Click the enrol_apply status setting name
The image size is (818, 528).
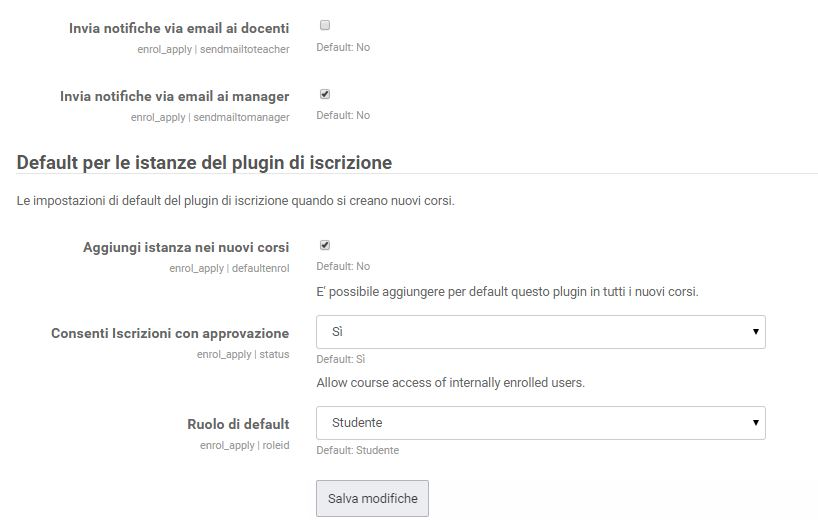pyautogui.click(x=243, y=354)
